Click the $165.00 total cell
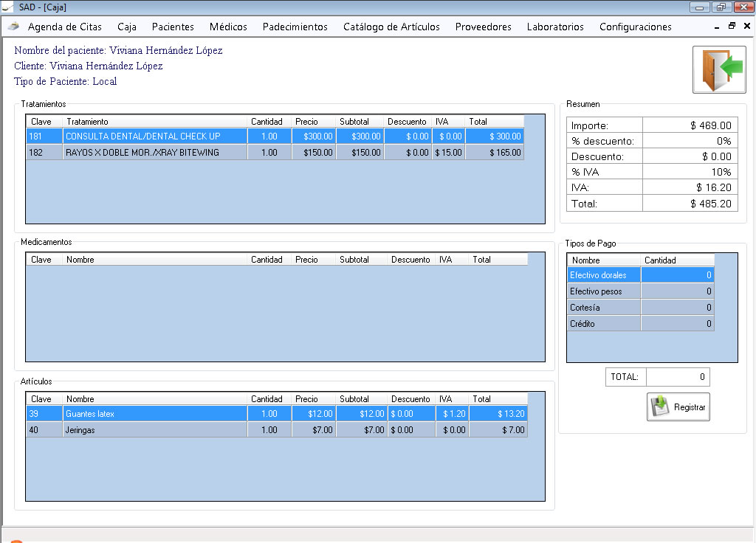 (494, 152)
